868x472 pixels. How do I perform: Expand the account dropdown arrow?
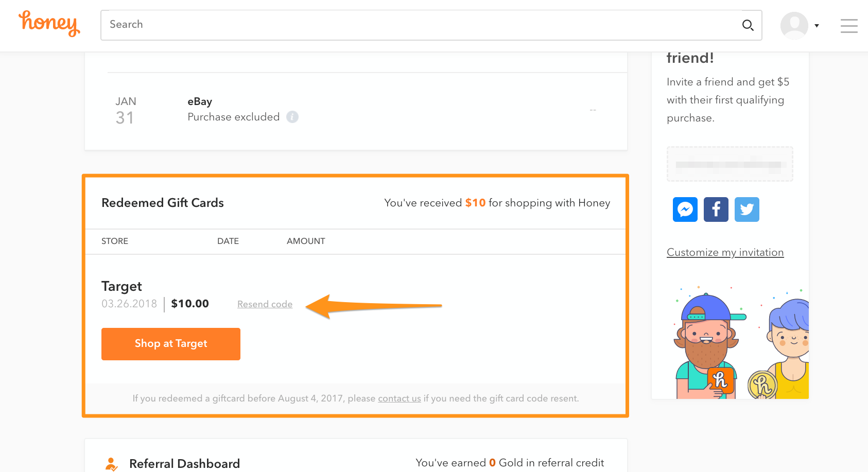[817, 26]
